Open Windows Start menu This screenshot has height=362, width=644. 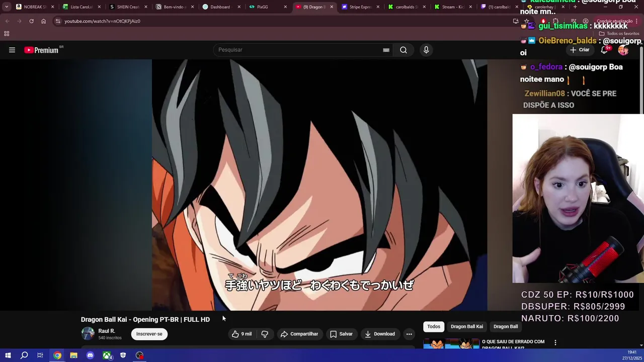tap(8, 355)
